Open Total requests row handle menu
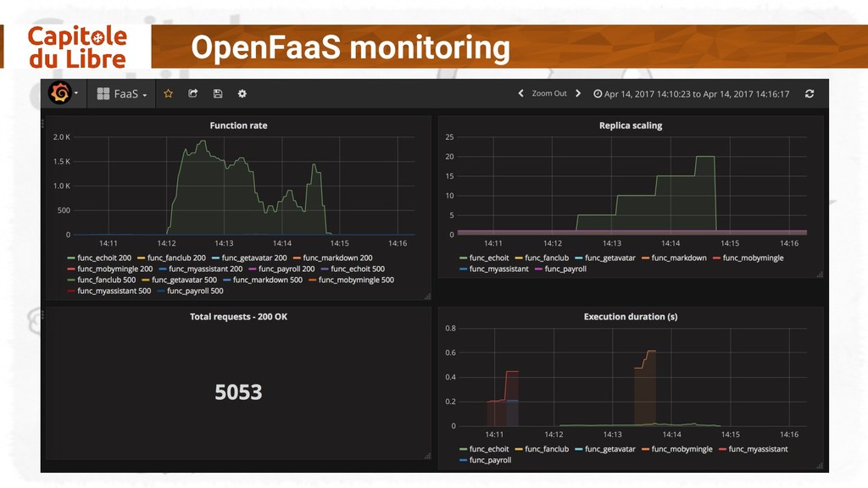The width and height of the screenshot is (868, 488). coord(42,314)
